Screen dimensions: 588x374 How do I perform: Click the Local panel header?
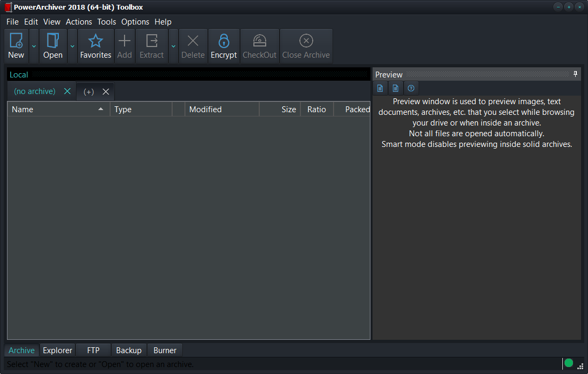coord(189,75)
